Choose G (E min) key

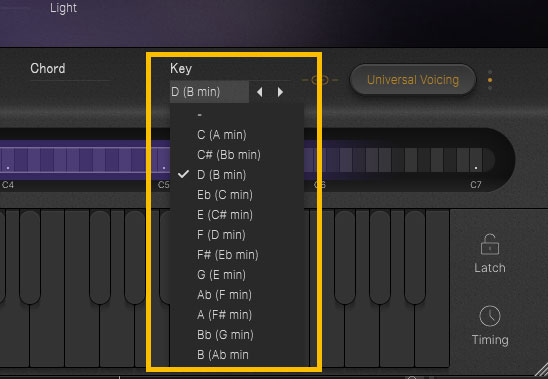coord(237,275)
